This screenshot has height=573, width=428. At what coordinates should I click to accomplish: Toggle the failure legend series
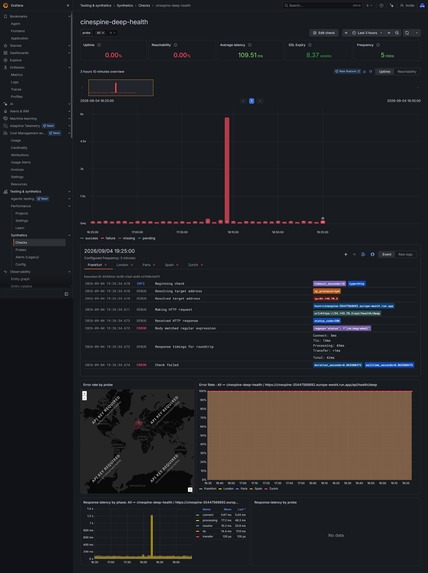[108, 238]
